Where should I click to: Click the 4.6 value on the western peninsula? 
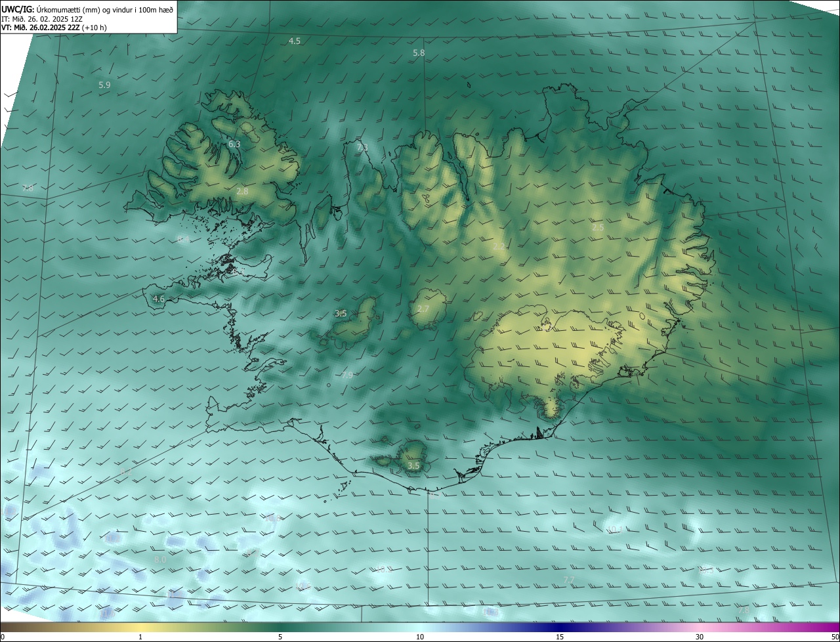[158, 299]
